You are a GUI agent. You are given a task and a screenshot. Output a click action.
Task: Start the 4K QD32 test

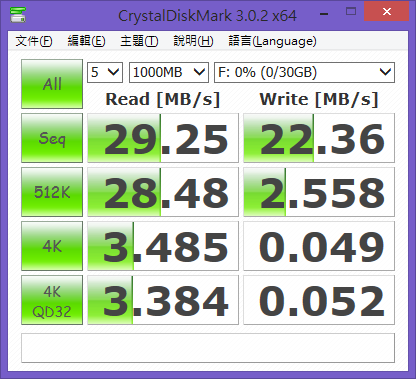(52, 300)
